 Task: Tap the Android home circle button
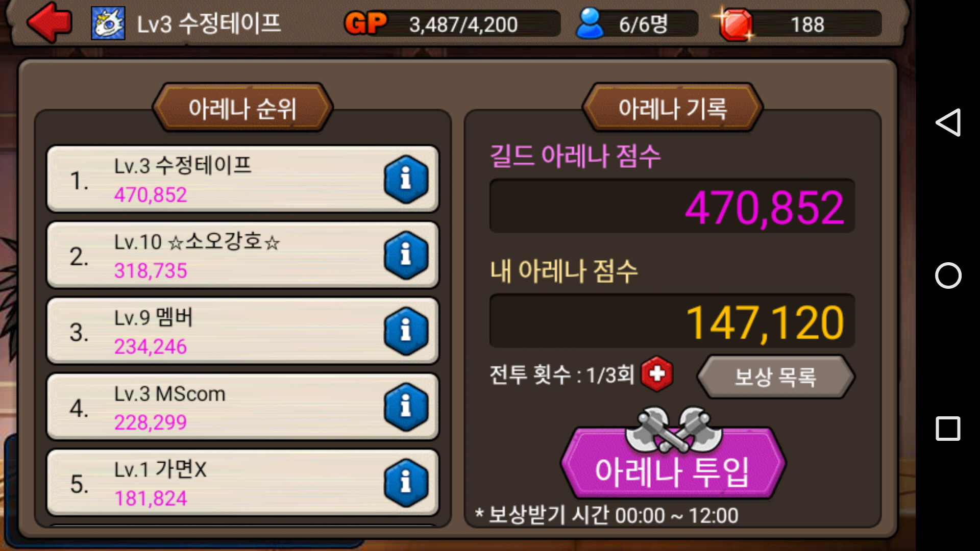pyautogui.click(x=948, y=275)
